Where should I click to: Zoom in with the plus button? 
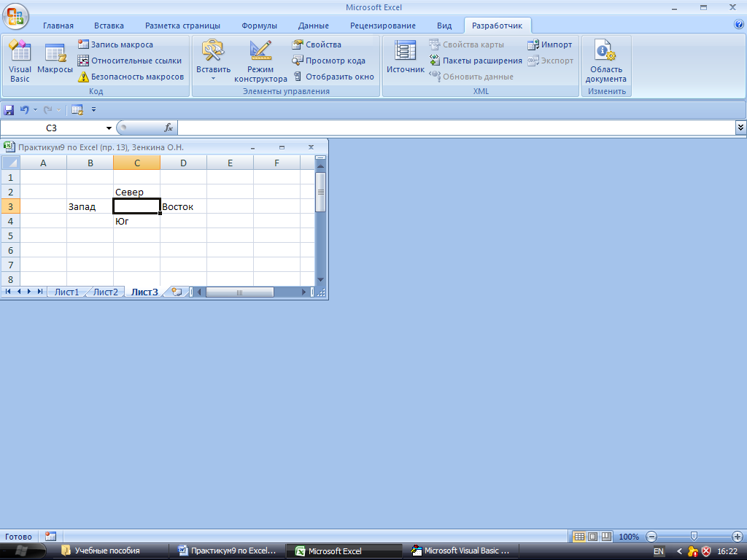tap(737, 537)
